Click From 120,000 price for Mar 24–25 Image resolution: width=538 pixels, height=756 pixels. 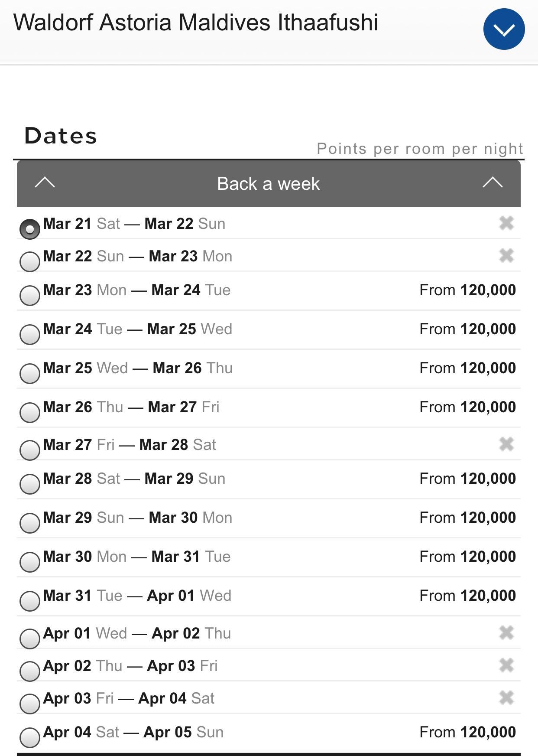467,329
